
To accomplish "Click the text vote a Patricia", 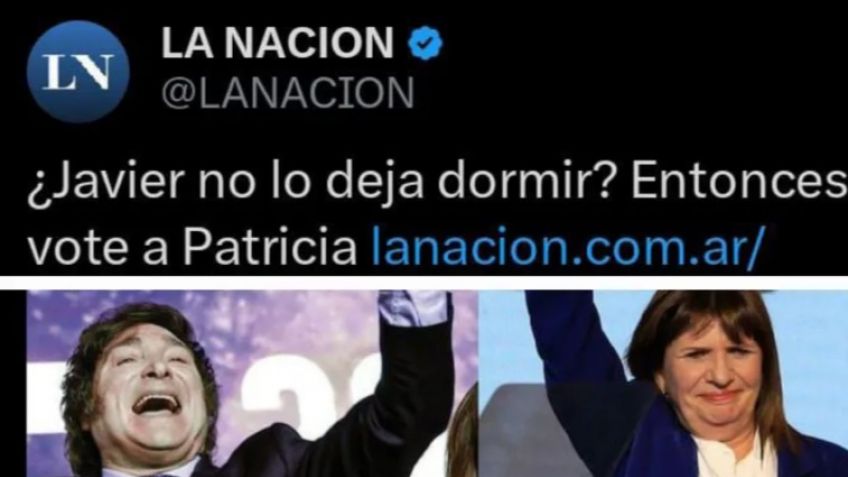I will [192, 248].
